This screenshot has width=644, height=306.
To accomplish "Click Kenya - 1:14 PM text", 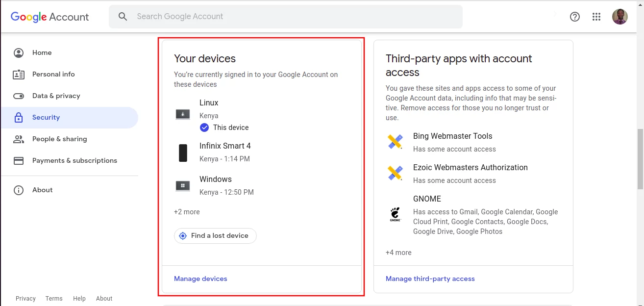I will (x=224, y=159).
